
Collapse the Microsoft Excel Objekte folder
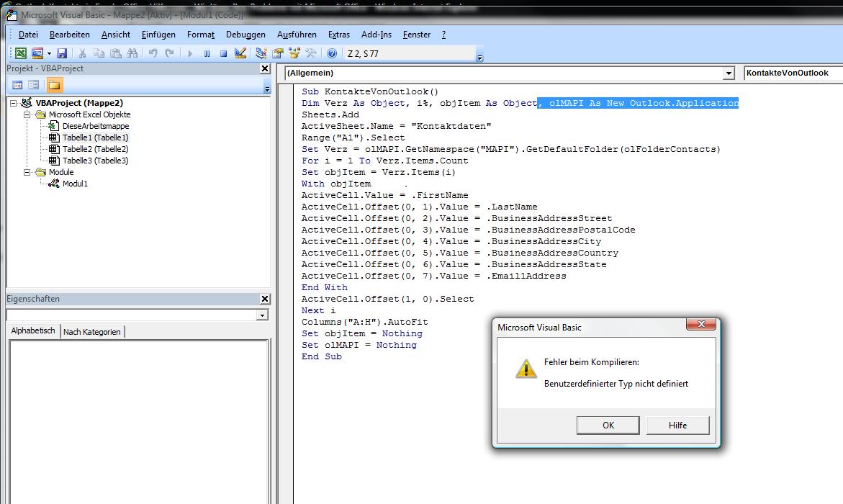[27, 114]
